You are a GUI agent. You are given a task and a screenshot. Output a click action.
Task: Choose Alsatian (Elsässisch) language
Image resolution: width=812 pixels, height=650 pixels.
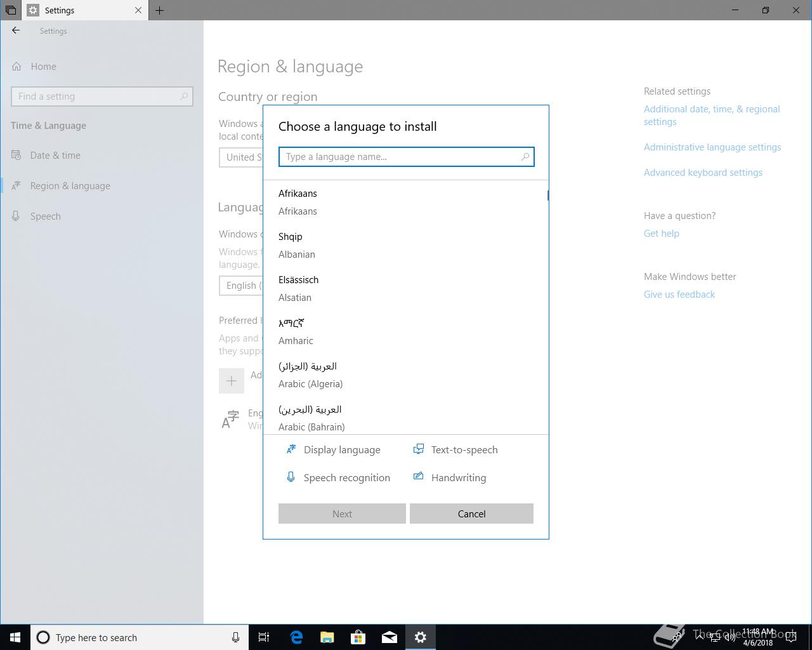click(405, 288)
